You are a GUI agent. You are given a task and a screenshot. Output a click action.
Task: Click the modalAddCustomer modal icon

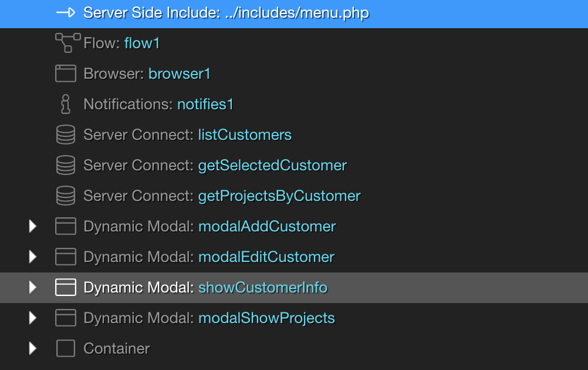66,226
